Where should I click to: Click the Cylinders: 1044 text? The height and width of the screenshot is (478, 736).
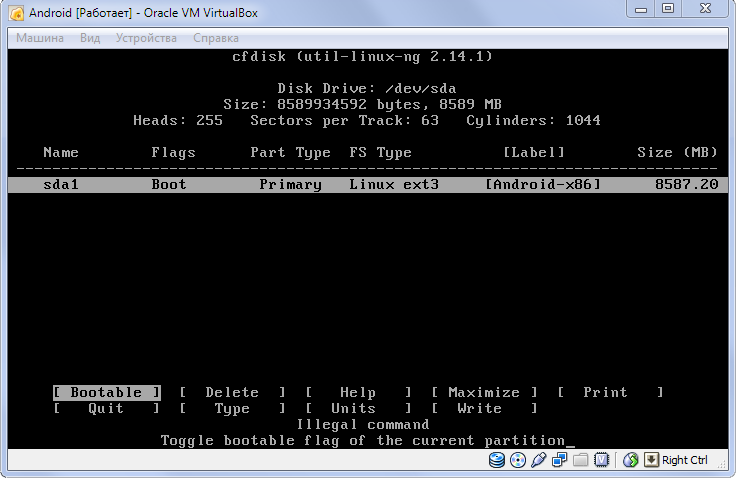534,121
